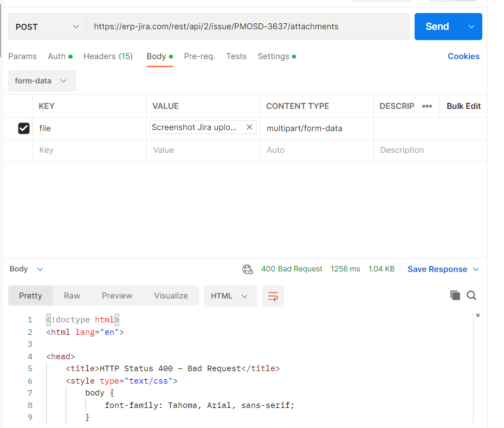Open the Tests tab
The width and height of the screenshot is (504, 428).
(x=236, y=56)
